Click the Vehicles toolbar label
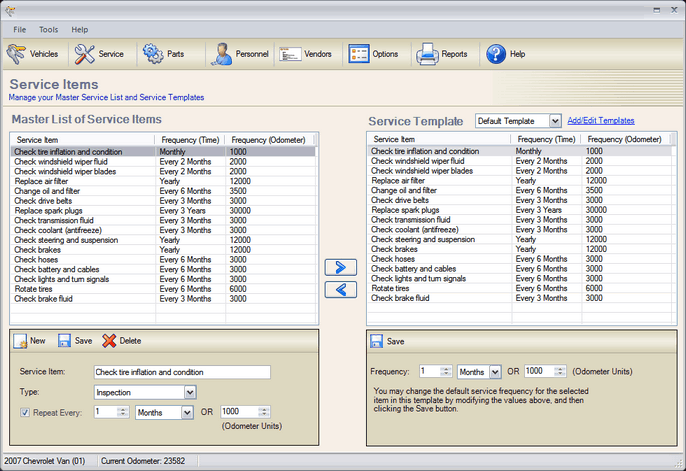686x471 pixels. tap(44, 54)
